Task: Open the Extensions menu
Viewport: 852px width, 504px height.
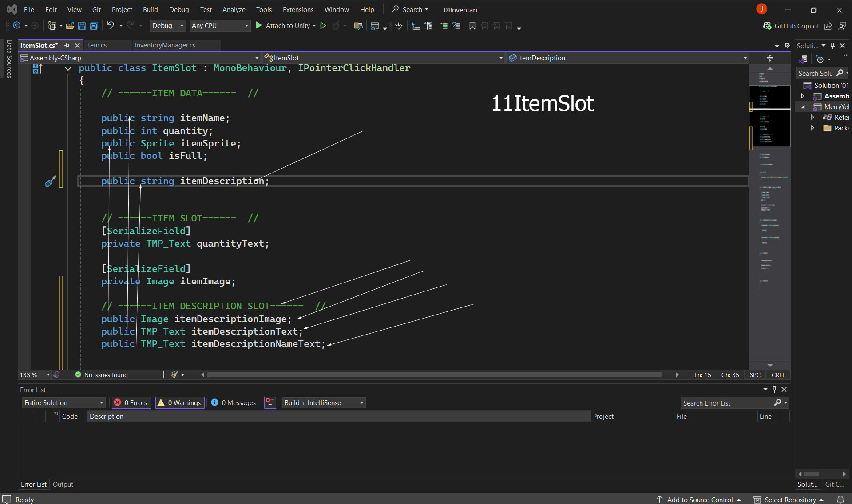Action: click(297, 9)
